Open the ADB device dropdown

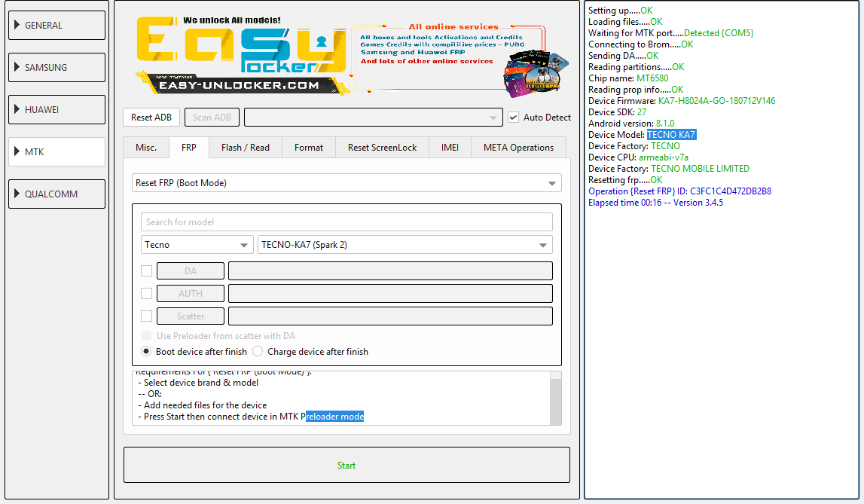point(374,118)
